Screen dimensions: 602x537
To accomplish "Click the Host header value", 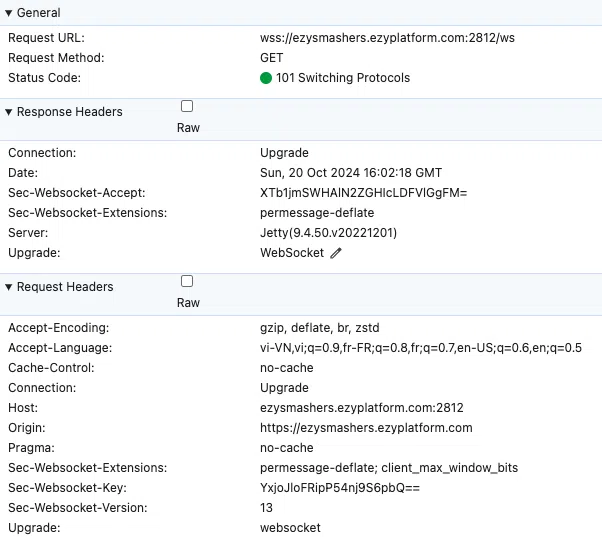I will click(362, 408).
